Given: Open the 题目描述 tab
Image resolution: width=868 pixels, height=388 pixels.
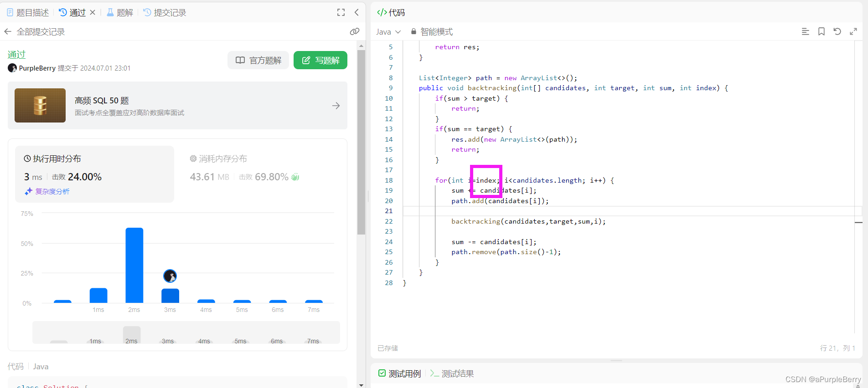Looking at the screenshot, I should (28, 13).
